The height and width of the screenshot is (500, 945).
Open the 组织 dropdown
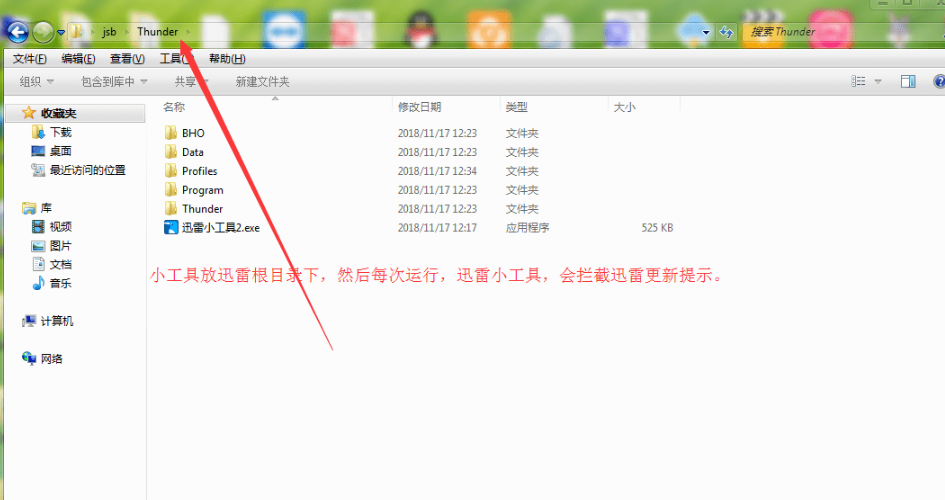click(x=36, y=81)
